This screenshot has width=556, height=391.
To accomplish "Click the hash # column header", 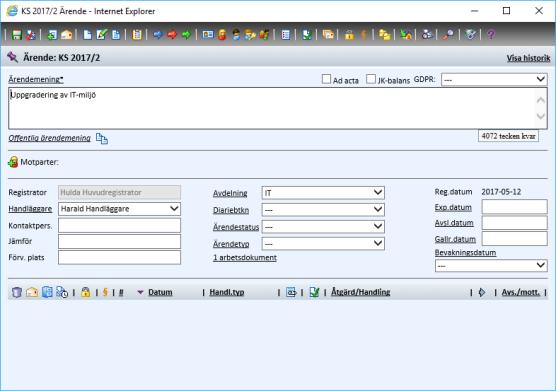I will click(121, 292).
